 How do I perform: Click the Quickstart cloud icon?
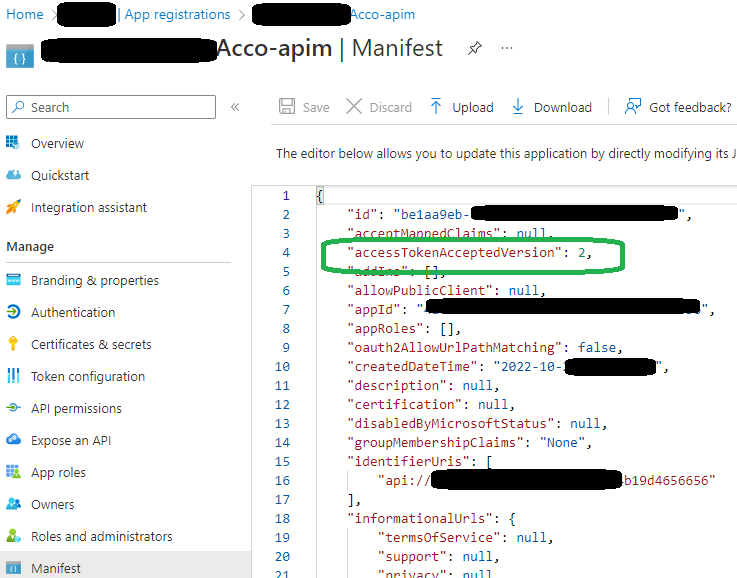coord(13,175)
